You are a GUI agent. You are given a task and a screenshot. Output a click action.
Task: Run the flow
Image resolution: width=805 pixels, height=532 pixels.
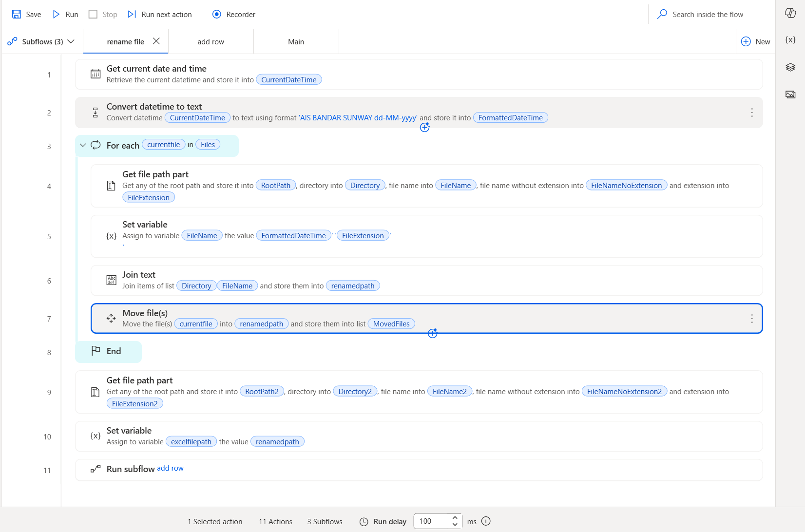pos(65,14)
